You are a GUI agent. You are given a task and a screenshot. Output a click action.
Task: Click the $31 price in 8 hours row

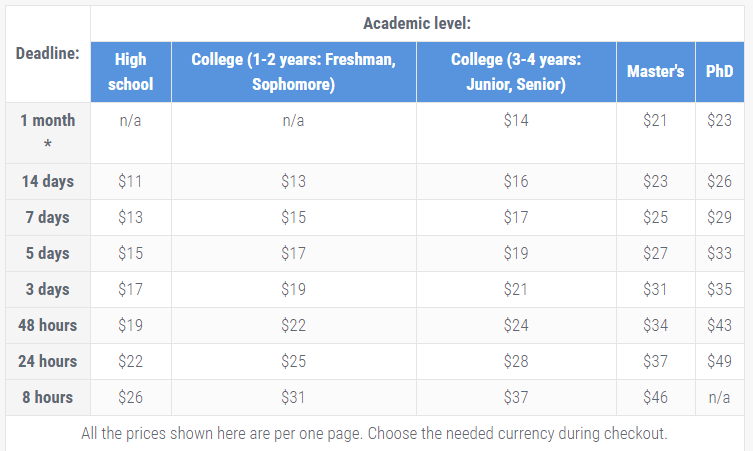293,397
